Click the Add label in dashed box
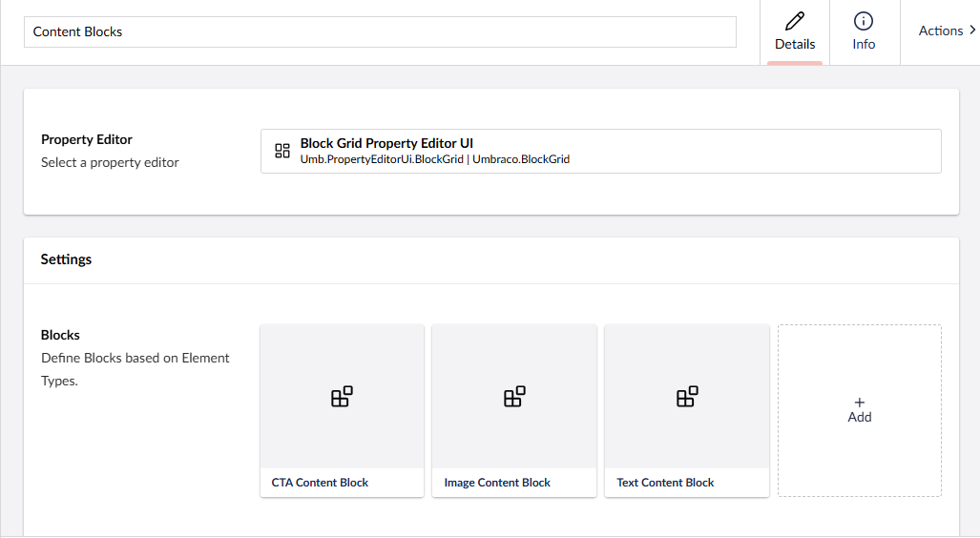The width and height of the screenshot is (980, 538). [x=860, y=417]
